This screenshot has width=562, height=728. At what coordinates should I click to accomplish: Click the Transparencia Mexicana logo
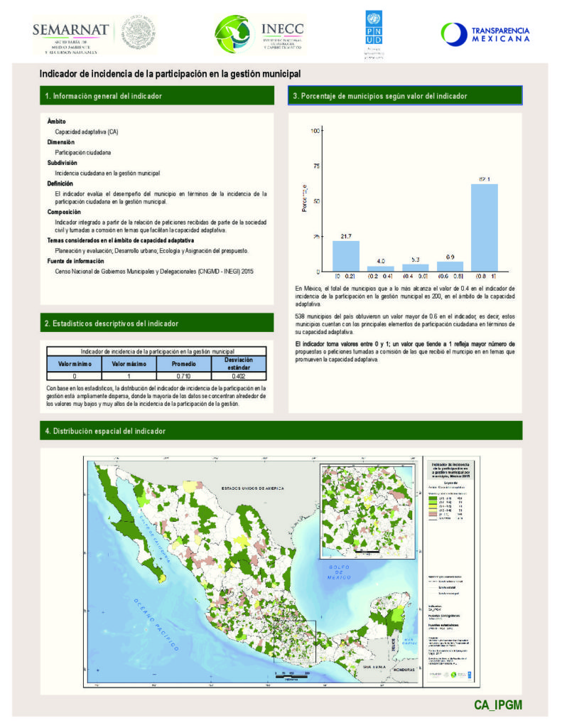point(485,34)
